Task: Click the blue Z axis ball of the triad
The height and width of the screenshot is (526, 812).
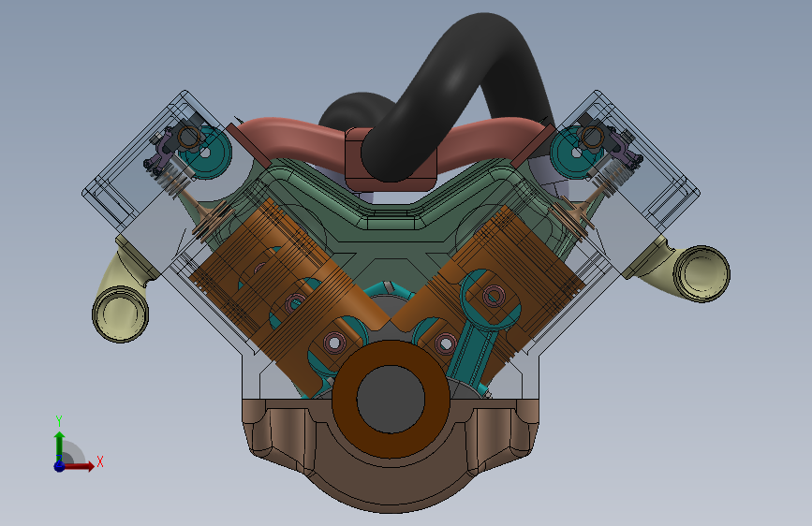Action: click(x=59, y=466)
